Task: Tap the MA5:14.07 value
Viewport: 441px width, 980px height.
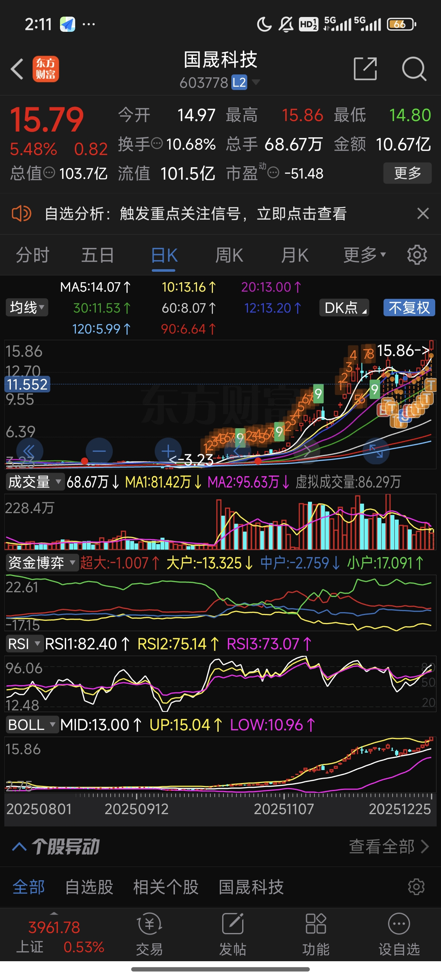Action: (x=95, y=287)
